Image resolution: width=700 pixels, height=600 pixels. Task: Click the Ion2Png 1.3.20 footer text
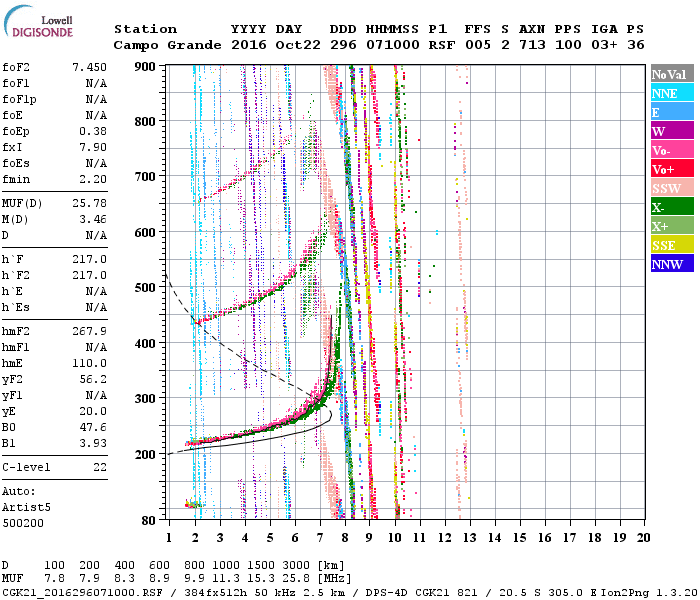click(x=649, y=592)
